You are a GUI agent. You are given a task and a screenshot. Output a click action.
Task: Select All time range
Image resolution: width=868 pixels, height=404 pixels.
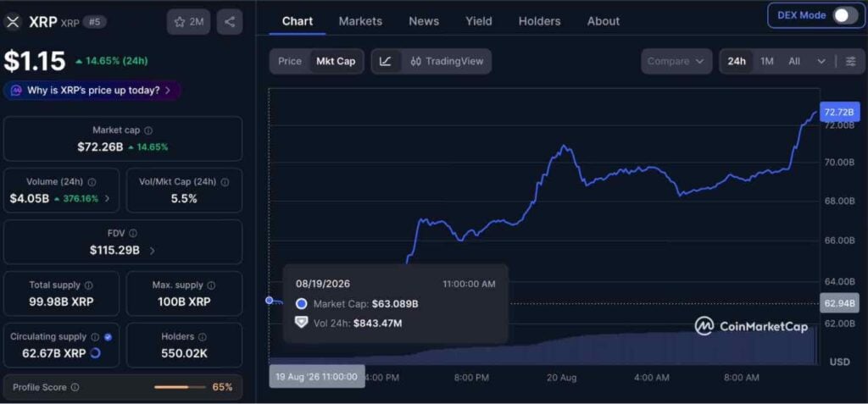click(x=794, y=62)
